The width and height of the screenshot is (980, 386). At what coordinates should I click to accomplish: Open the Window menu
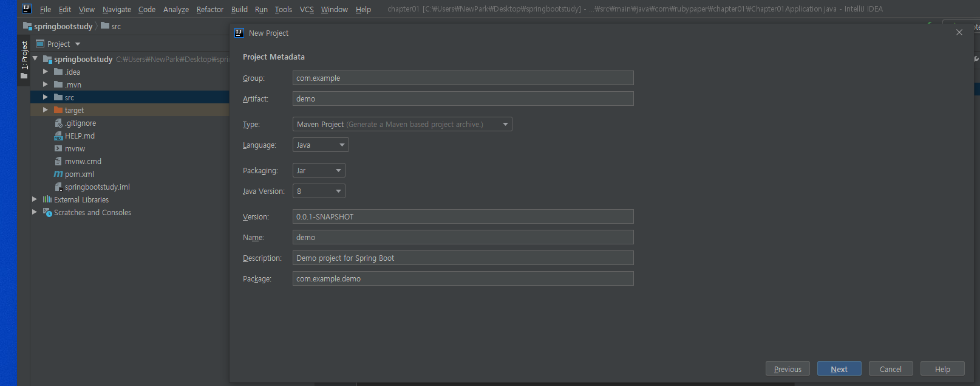335,9
